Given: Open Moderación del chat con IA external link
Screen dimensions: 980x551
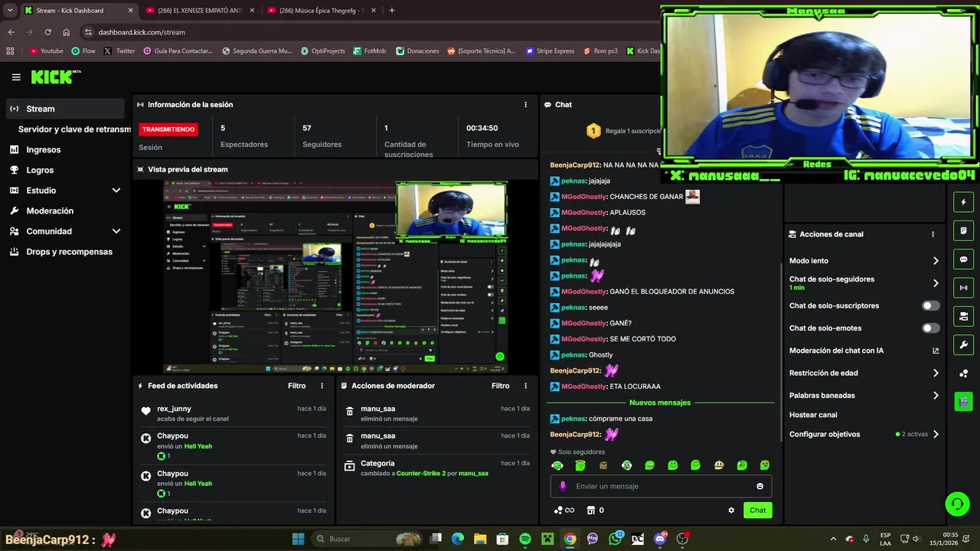Looking at the screenshot, I should click(935, 350).
